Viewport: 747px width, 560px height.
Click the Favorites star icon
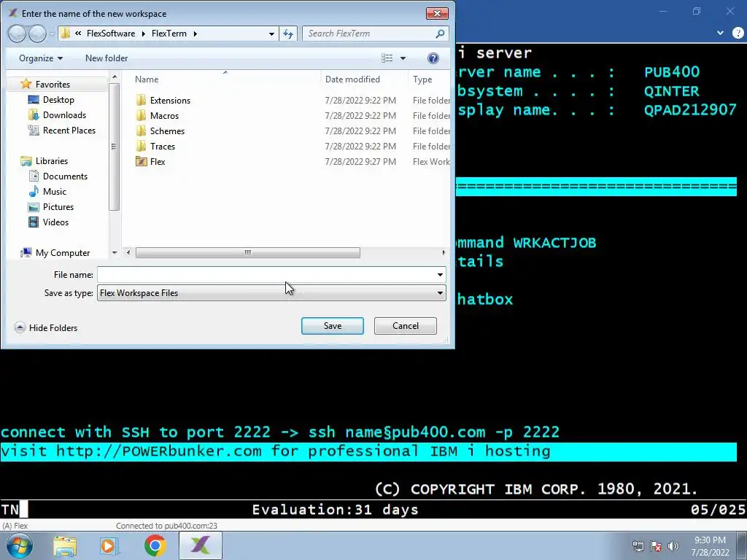(26, 85)
